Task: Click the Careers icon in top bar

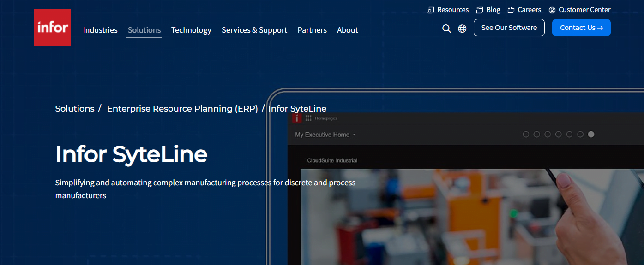Action: (x=511, y=10)
